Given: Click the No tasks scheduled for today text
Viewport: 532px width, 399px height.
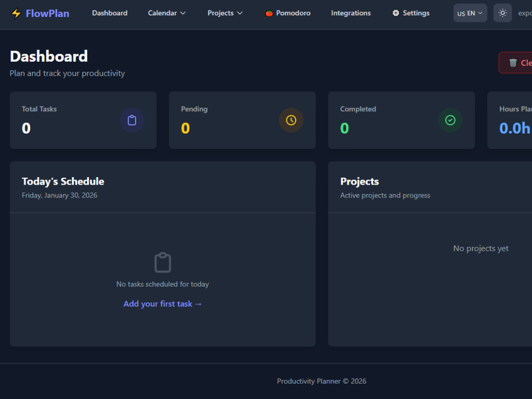Looking at the screenshot, I should pyautogui.click(x=162, y=284).
